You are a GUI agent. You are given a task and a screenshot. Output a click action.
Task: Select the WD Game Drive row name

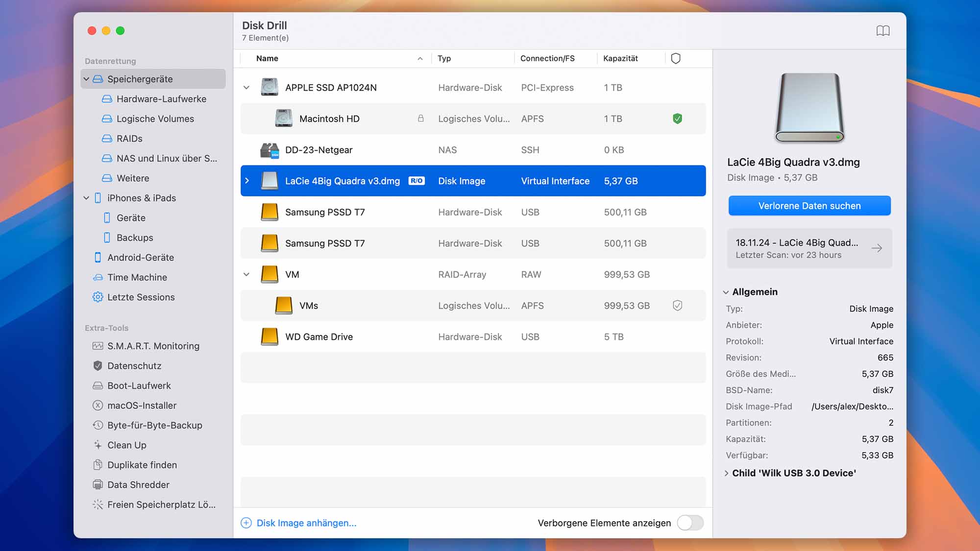(319, 337)
